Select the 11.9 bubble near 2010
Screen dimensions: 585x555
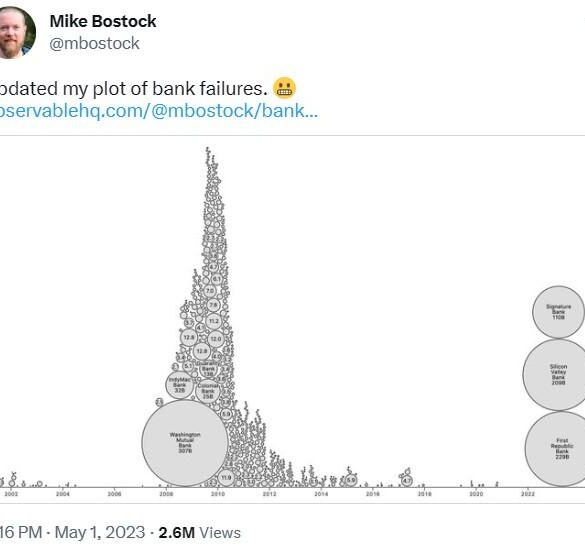226,477
